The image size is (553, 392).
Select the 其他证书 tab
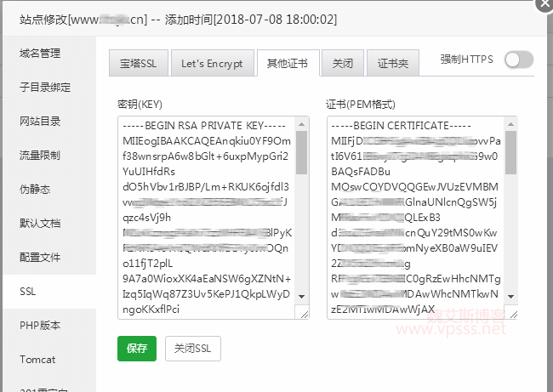pyautogui.click(x=288, y=63)
